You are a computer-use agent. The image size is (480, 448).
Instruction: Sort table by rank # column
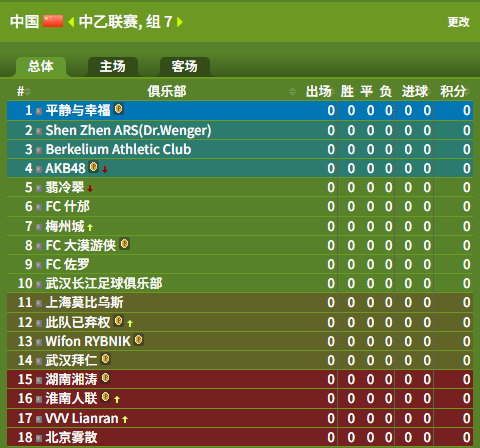tap(24, 91)
